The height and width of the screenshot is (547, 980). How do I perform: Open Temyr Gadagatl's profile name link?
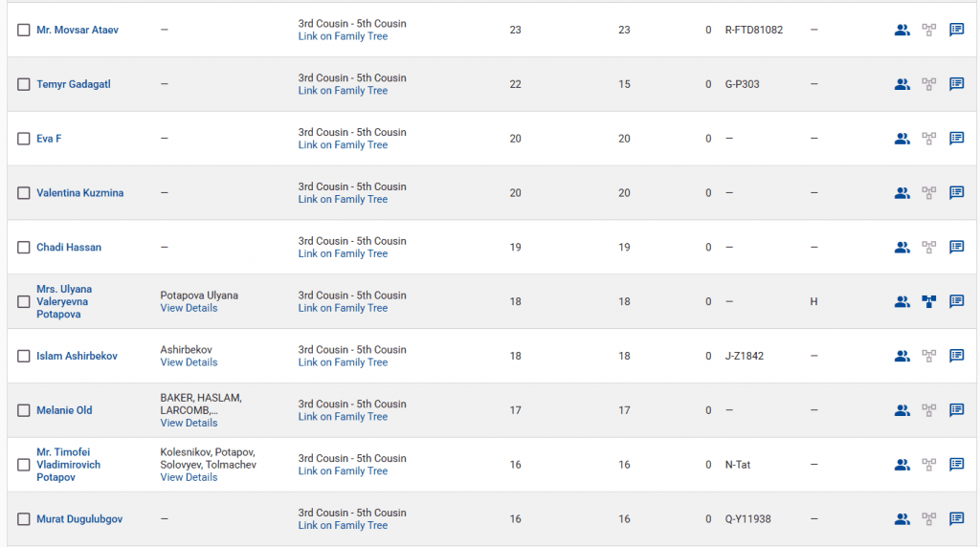tap(74, 84)
